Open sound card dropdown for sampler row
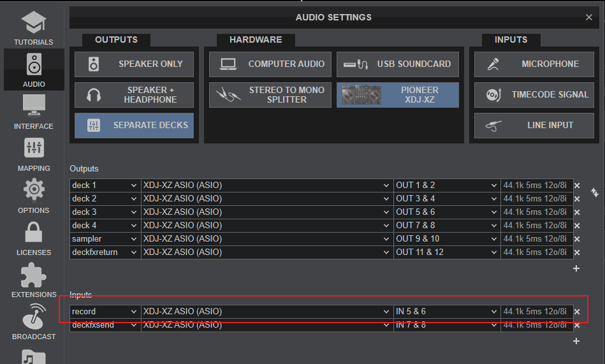This screenshot has height=364, width=605. point(267,239)
